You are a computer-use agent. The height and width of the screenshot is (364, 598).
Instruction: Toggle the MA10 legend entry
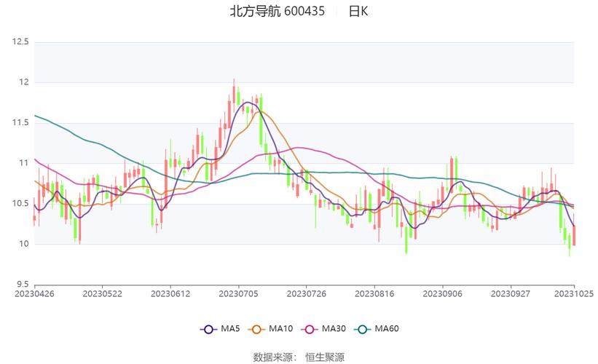pyautogui.click(x=270, y=329)
